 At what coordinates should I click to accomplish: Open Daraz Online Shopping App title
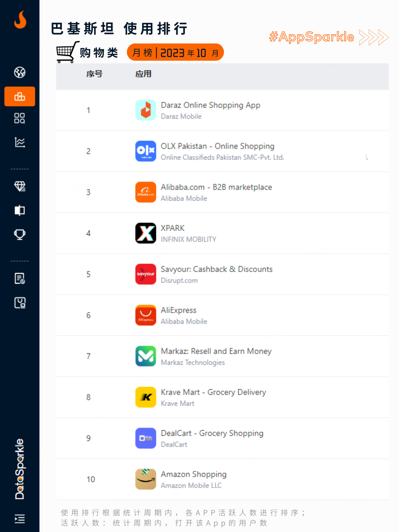pos(210,105)
